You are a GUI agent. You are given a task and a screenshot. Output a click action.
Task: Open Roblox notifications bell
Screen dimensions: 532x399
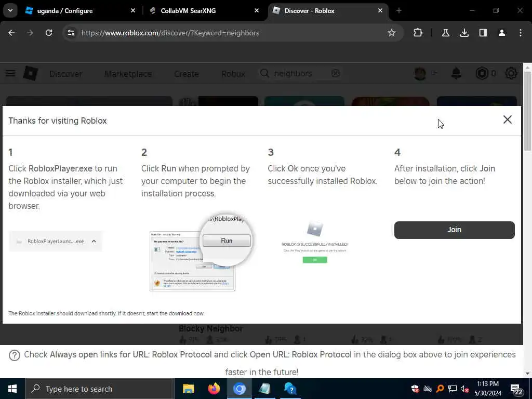(x=456, y=73)
